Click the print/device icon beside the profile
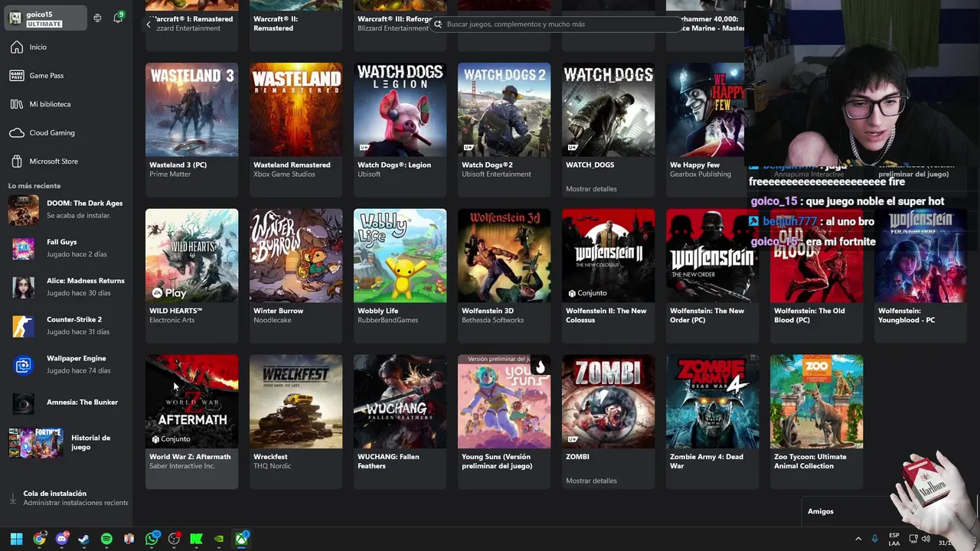The width and height of the screenshot is (980, 551). point(97,18)
